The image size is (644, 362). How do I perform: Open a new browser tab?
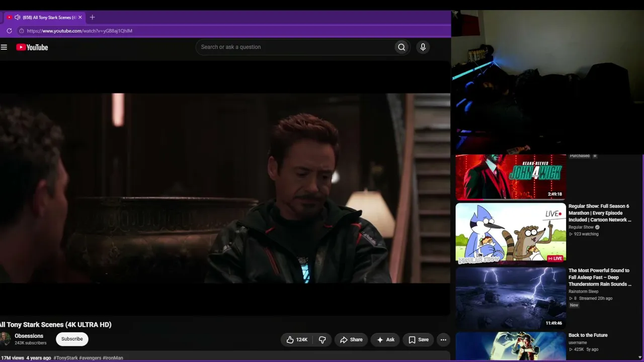click(x=92, y=17)
